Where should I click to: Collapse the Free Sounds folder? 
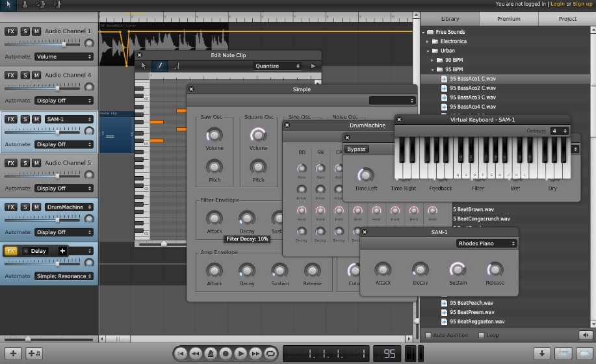click(x=423, y=32)
